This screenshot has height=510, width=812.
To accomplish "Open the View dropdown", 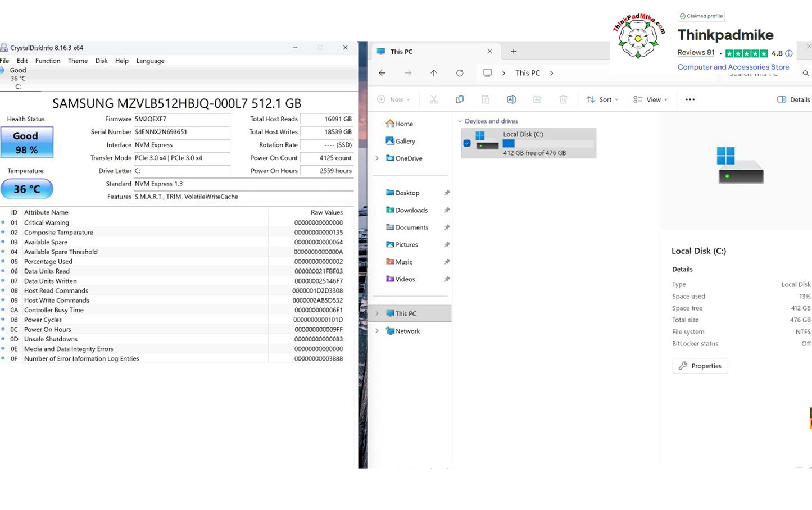I will (x=650, y=99).
